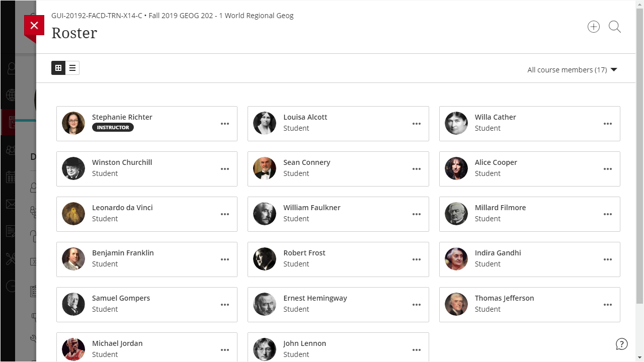644x362 pixels.
Task: Click the ellipsis menu for Thomas Jefferson
Action: tap(608, 305)
